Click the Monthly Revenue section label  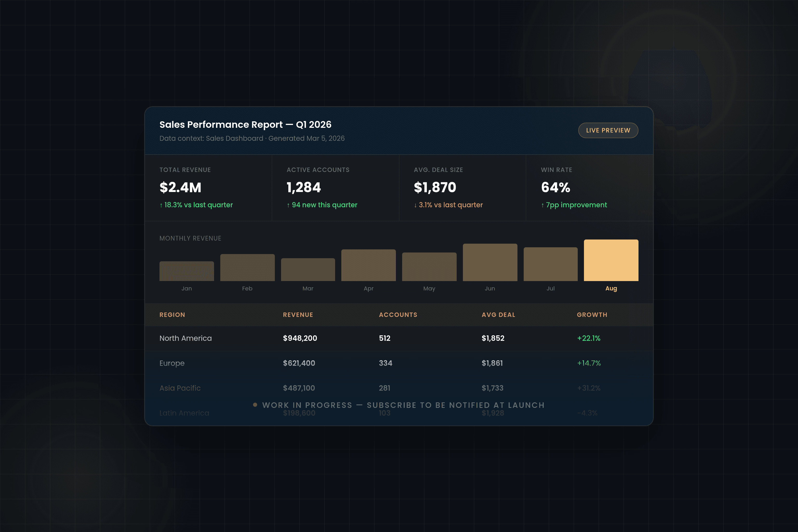tap(190, 238)
